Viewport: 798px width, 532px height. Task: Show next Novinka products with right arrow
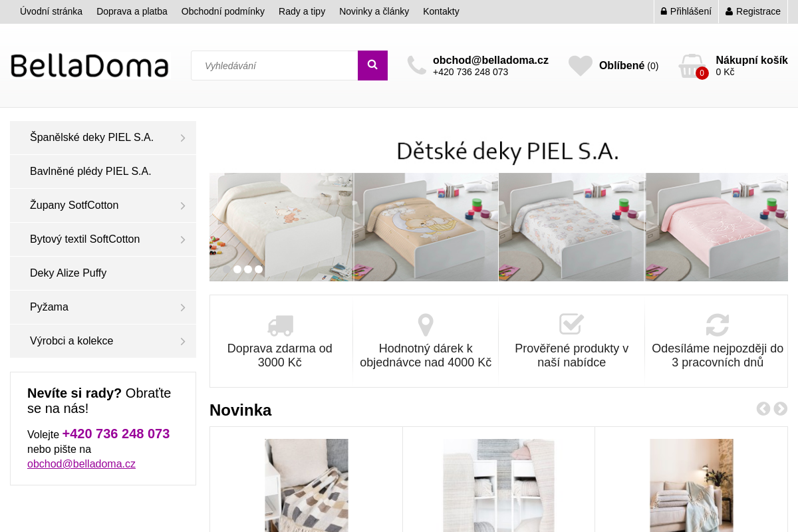tap(781, 409)
